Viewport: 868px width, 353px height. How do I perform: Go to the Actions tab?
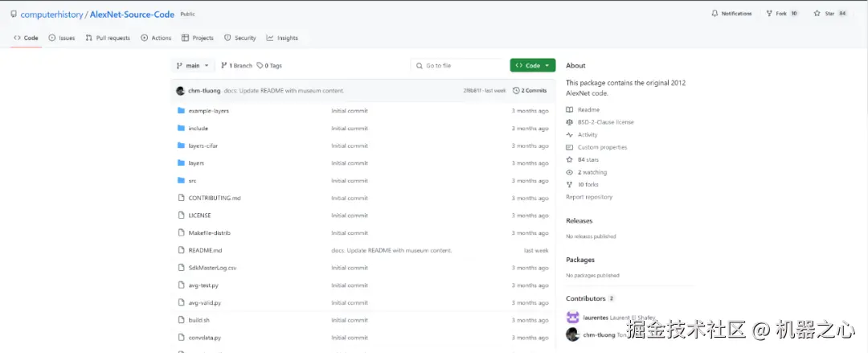(156, 39)
